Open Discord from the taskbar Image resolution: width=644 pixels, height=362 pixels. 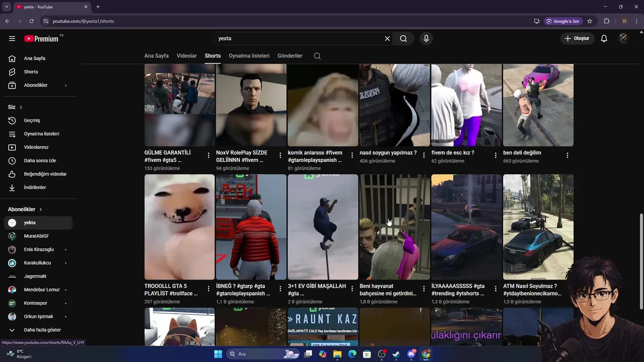(411, 354)
